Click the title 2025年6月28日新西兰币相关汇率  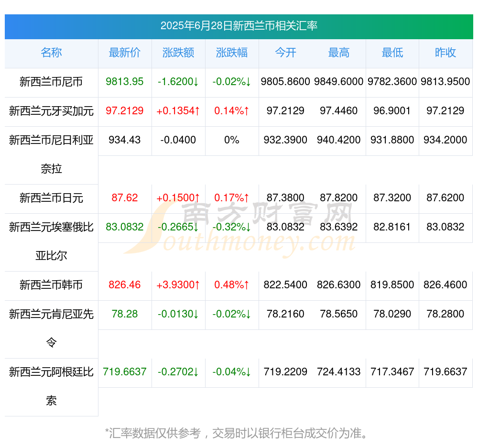(239, 26)
